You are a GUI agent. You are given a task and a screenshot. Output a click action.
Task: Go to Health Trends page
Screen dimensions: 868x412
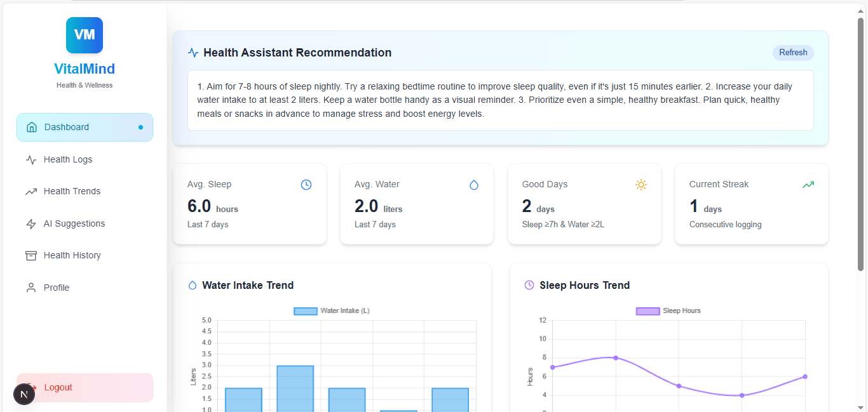pyautogui.click(x=72, y=192)
